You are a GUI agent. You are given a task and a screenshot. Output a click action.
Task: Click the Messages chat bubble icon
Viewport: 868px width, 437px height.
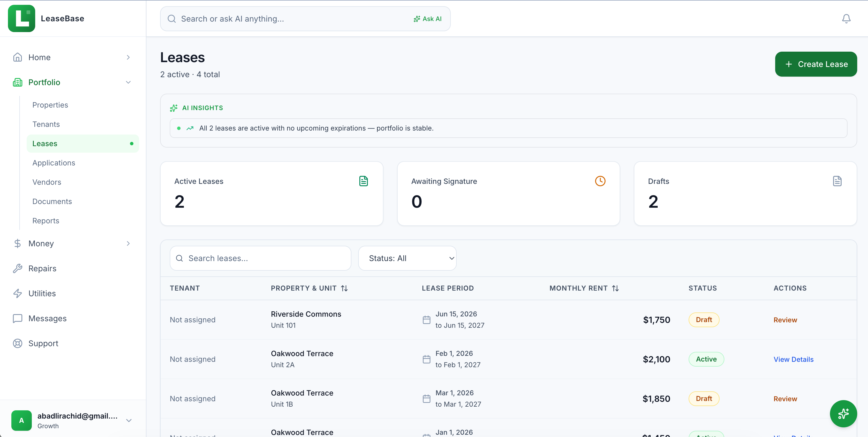coord(18,318)
